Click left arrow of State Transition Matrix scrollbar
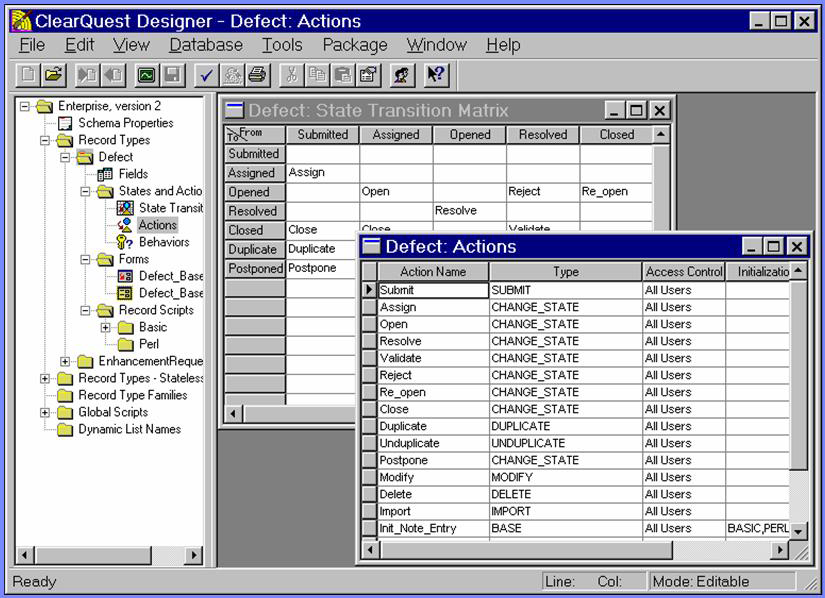 (234, 414)
